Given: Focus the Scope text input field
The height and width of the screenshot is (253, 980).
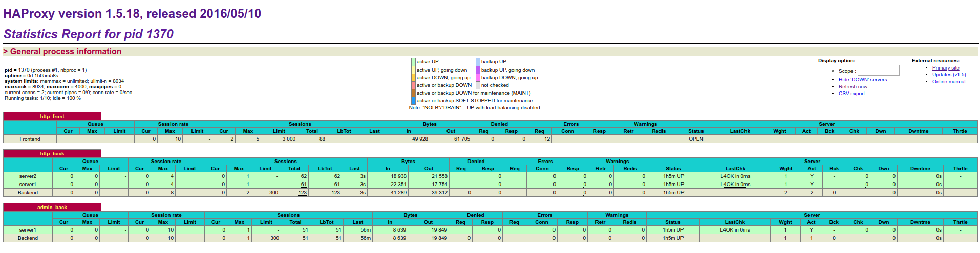Looking at the screenshot, I should 879,71.
